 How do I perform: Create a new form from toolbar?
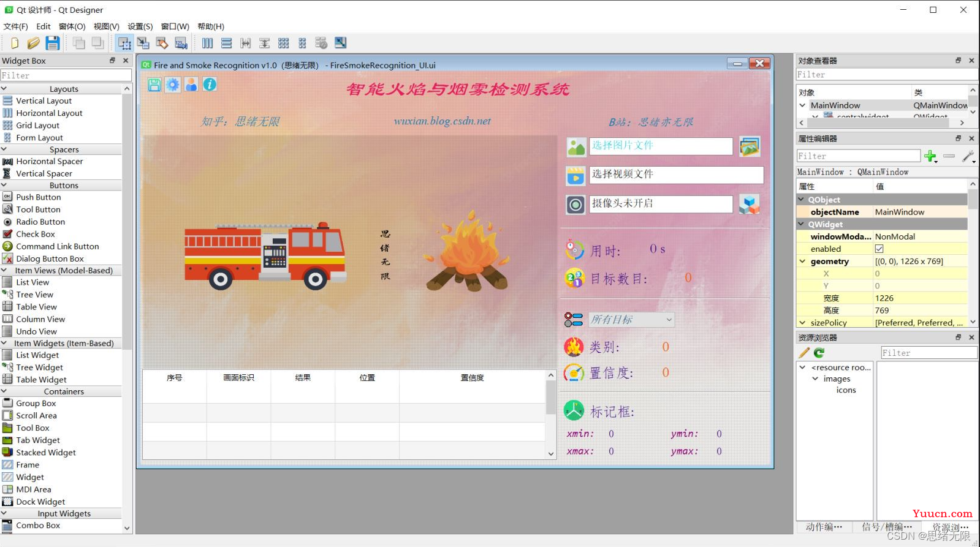coord(14,43)
